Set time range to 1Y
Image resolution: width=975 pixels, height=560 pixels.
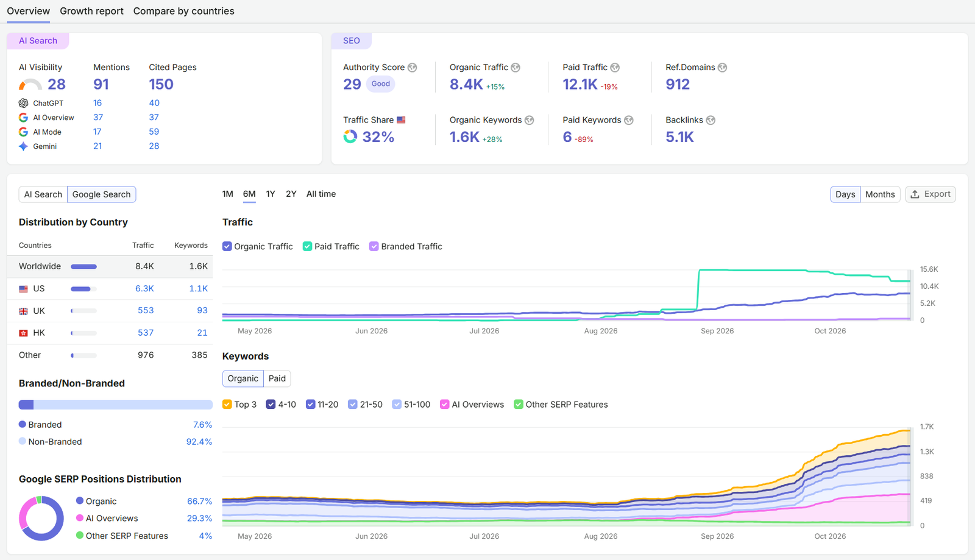pos(271,194)
